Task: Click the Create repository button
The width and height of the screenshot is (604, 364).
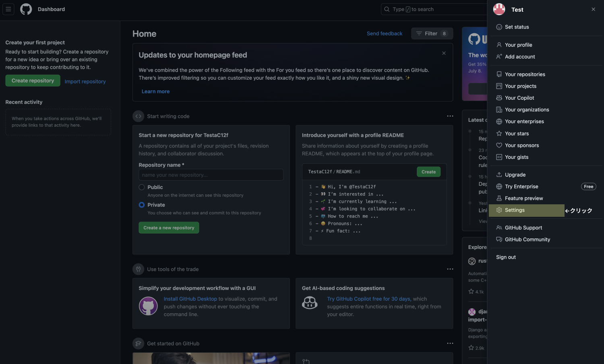Action: pos(33,80)
